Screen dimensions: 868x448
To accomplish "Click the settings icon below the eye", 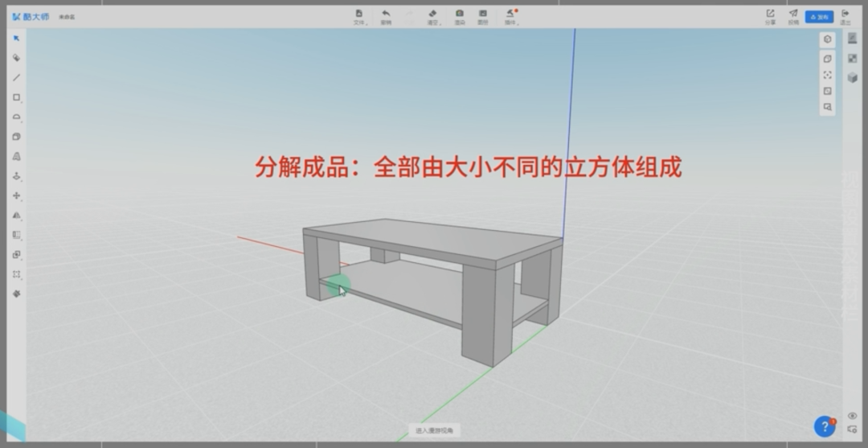I will point(853,430).
